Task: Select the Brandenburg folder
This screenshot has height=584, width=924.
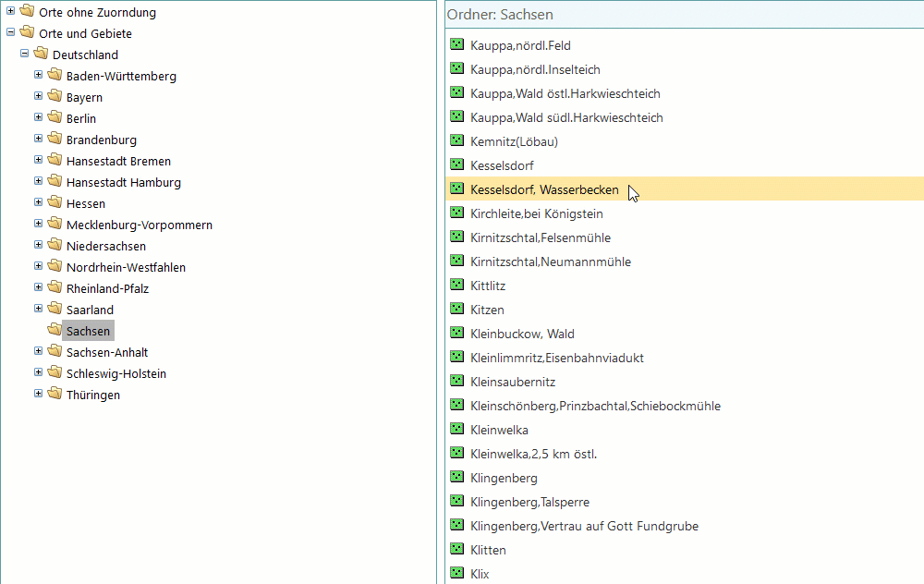Action: 101,140
